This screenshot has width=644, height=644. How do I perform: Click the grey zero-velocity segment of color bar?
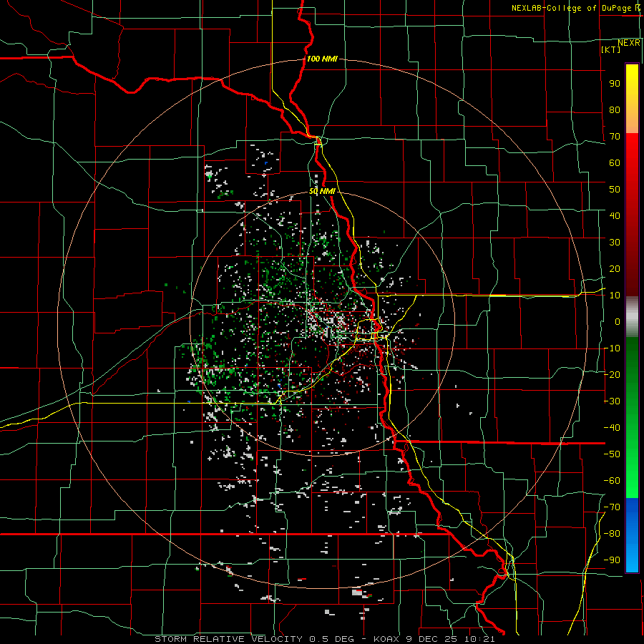(x=632, y=317)
